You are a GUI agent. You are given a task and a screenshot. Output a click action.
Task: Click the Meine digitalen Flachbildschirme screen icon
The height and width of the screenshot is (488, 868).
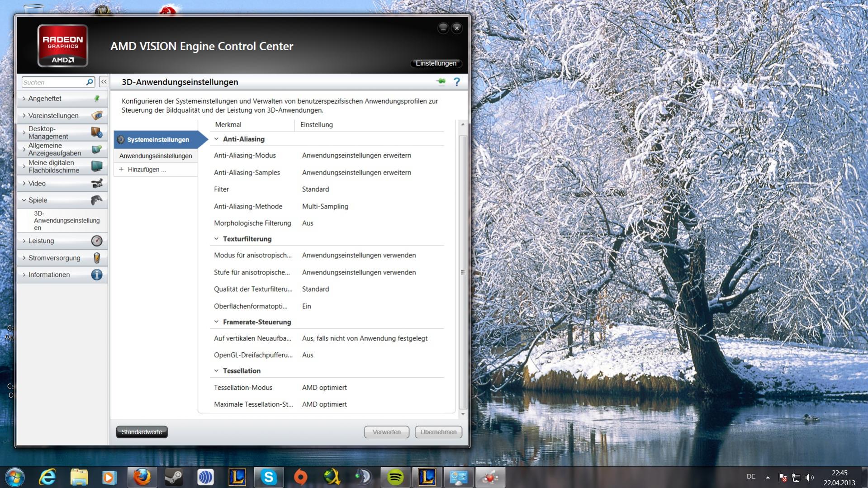97,166
